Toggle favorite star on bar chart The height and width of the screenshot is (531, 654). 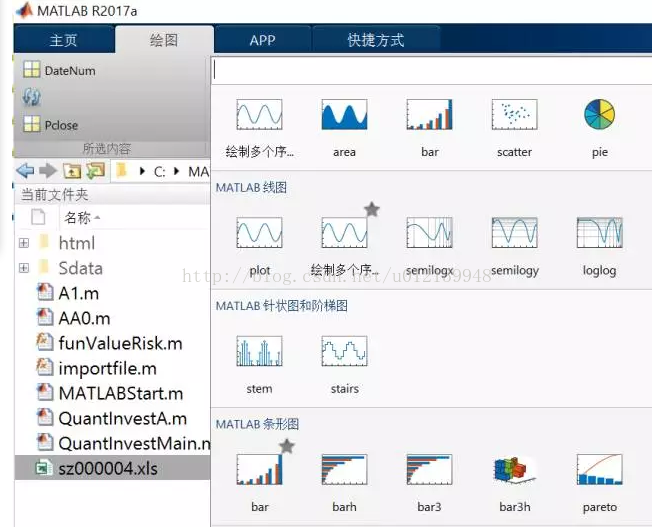click(287, 446)
